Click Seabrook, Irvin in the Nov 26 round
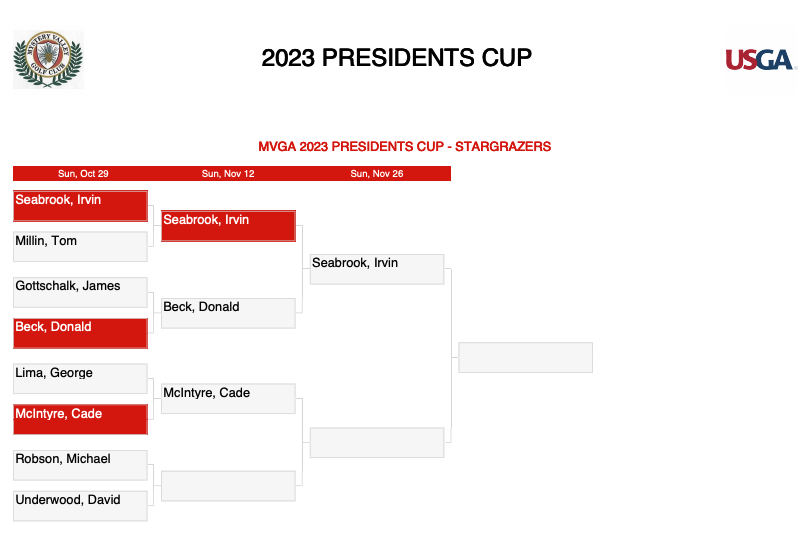This screenshot has height=533, width=805. (377, 269)
